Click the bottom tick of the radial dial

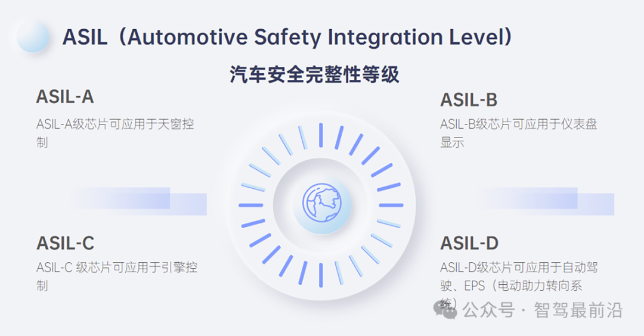click(321, 275)
